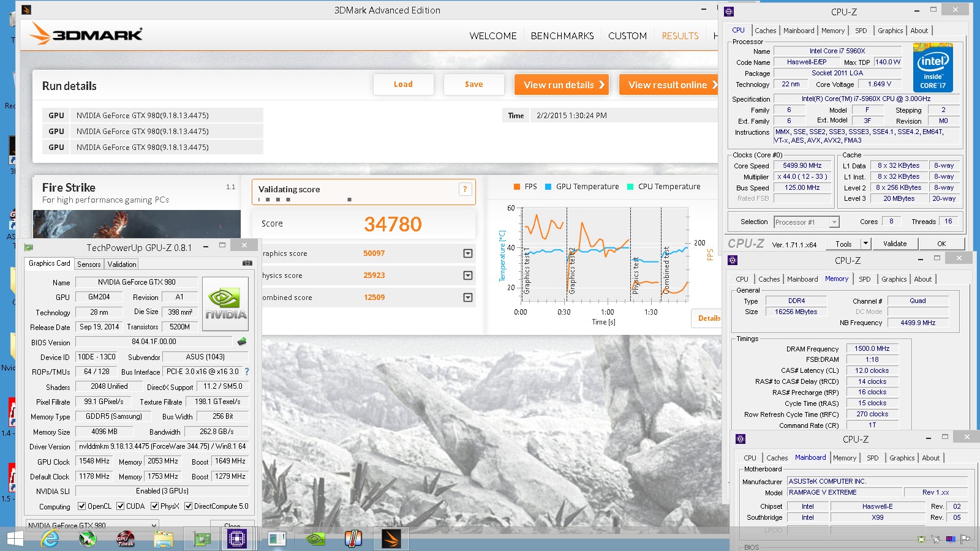Click the View run details button
The image size is (980, 551).
pos(562,84)
